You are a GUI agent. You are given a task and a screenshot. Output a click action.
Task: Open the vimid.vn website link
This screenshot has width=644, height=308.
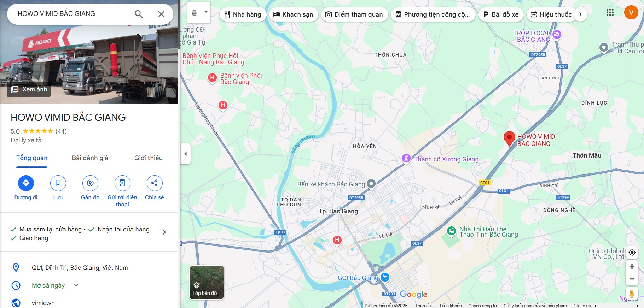43,303
